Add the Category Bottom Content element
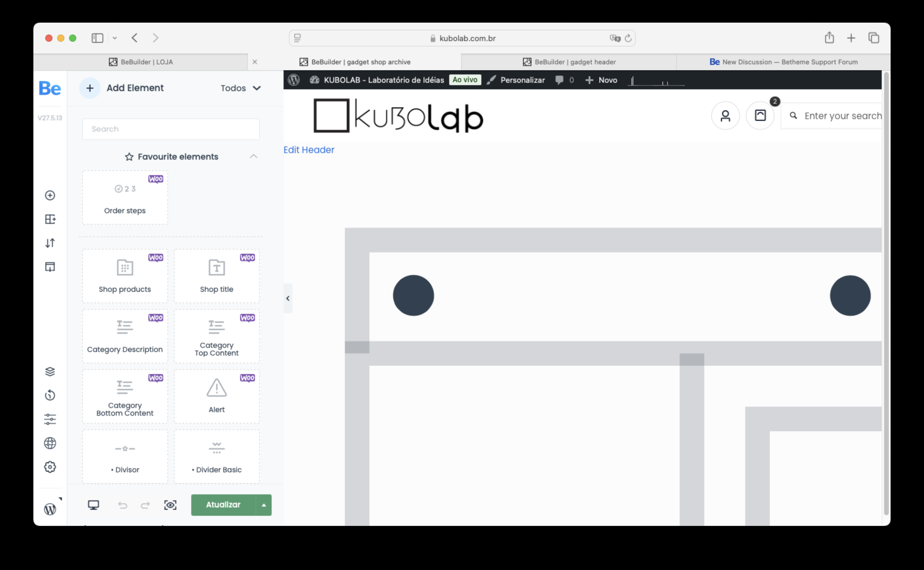 (x=125, y=396)
